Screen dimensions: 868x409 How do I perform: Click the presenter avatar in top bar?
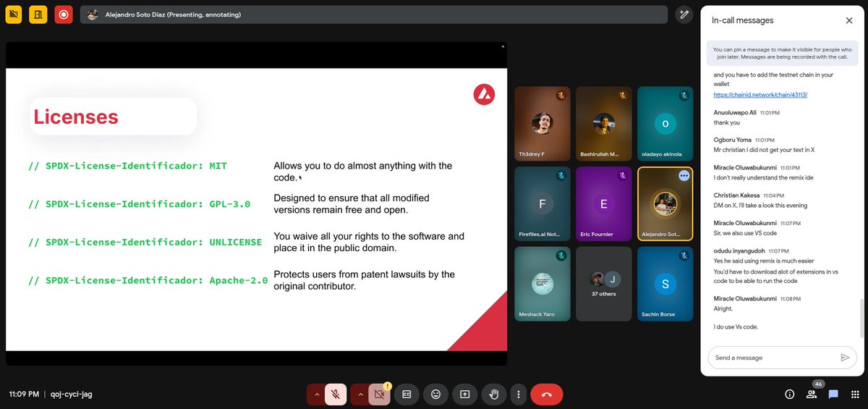click(x=93, y=14)
